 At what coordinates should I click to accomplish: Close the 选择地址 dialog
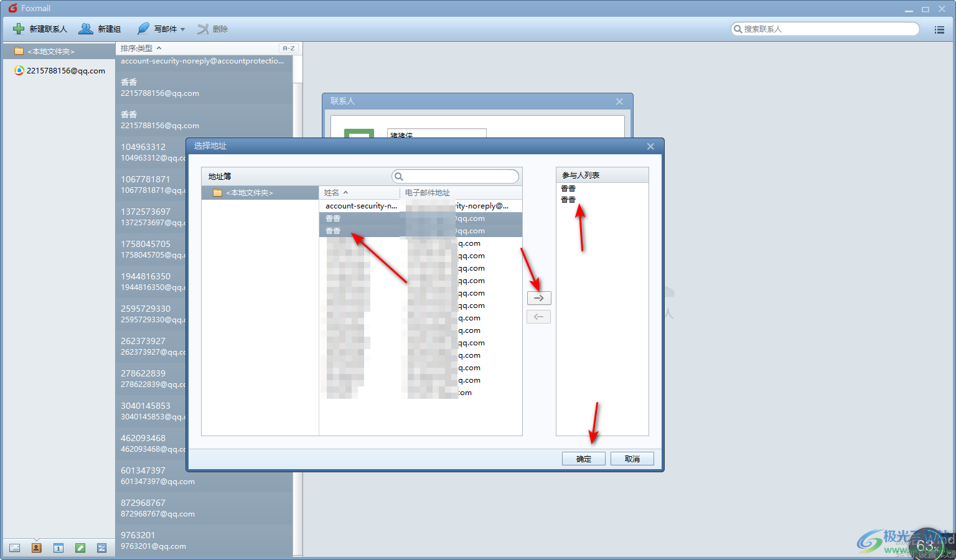[x=650, y=146]
